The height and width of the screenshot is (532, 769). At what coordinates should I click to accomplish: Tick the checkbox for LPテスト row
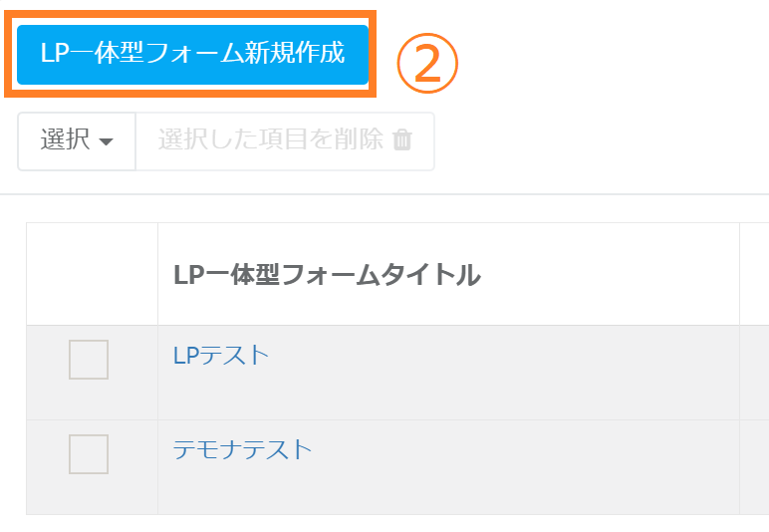tap(89, 360)
